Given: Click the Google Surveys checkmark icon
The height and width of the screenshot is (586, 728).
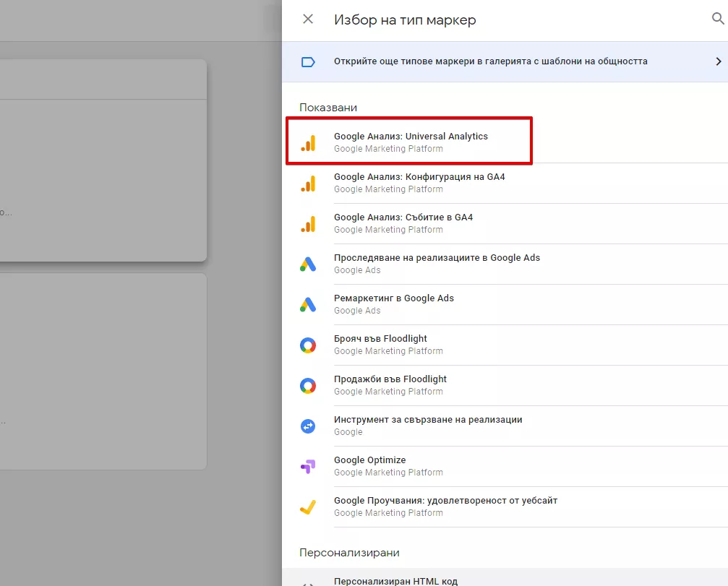Looking at the screenshot, I should 308,507.
